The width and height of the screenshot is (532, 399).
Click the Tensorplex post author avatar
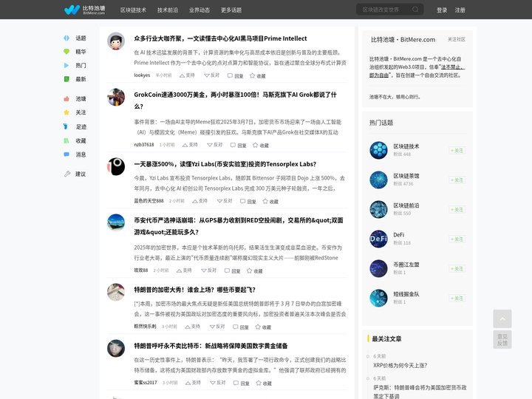(x=116, y=166)
